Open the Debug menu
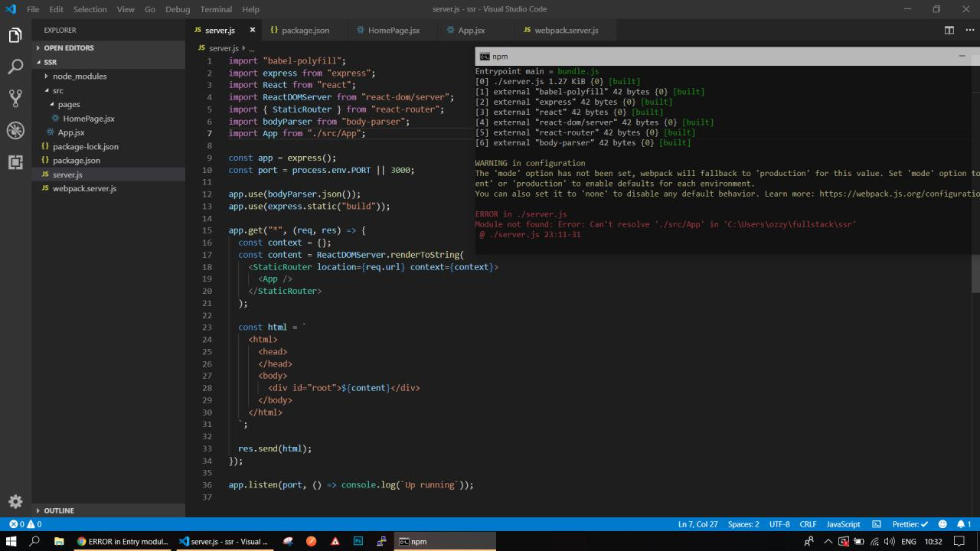Image resolution: width=980 pixels, height=551 pixels. coord(178,9)
